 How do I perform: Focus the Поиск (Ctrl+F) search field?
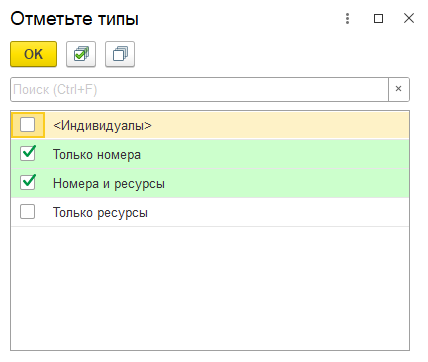[199, 89]
